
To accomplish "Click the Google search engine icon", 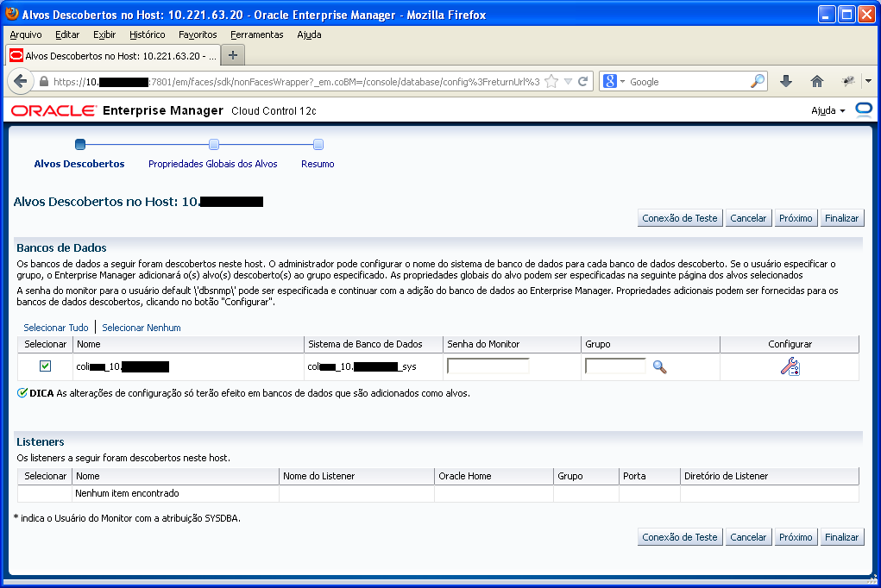I will click(x=609, y=81).
